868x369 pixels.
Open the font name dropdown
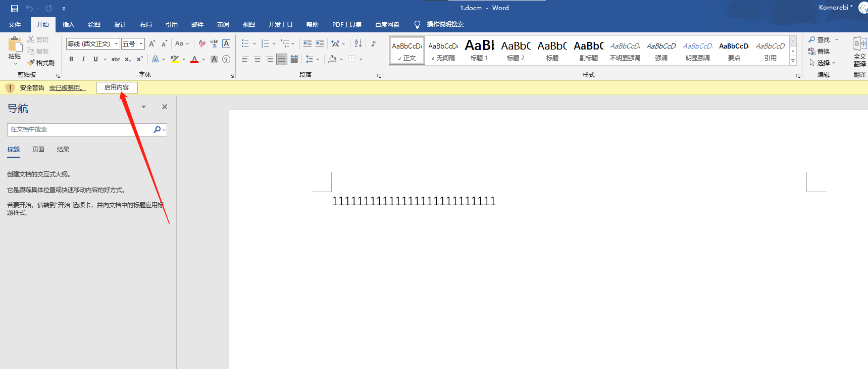[116, 44]
